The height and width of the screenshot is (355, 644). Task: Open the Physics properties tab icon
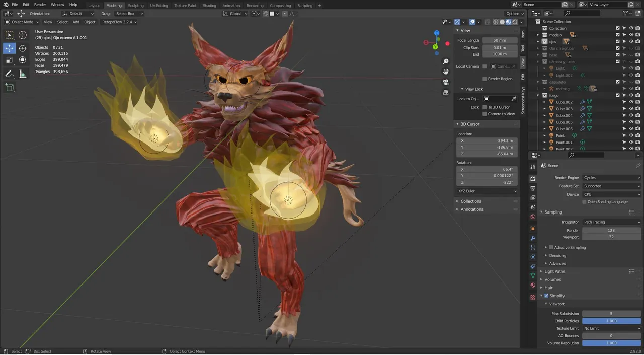533,257
